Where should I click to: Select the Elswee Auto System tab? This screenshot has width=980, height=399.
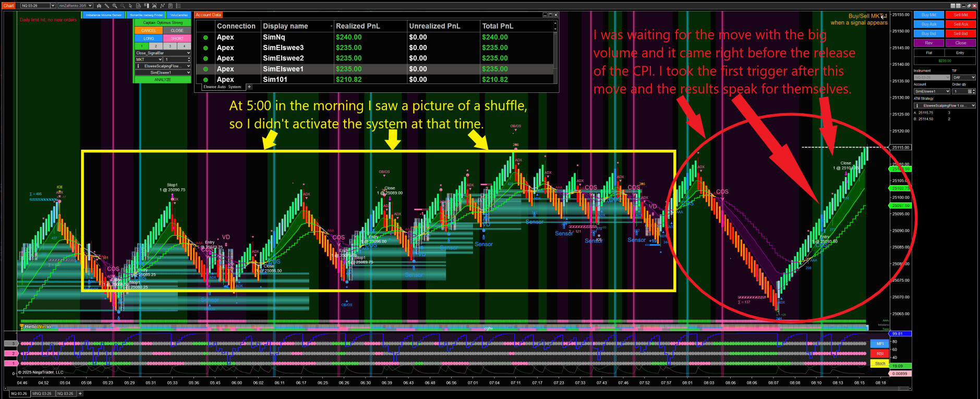[222, 87]
